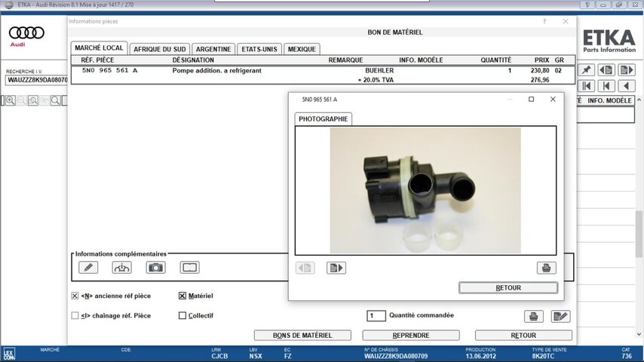Click the single left arrow icon

[x=627, y=86]
